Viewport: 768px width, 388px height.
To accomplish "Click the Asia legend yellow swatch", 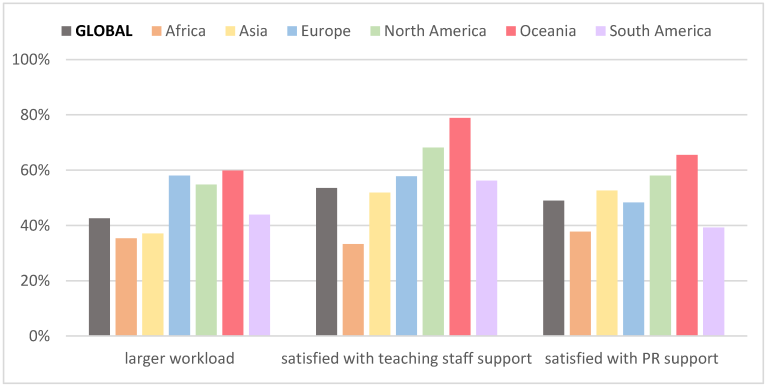I will click(x=230, y=31).
